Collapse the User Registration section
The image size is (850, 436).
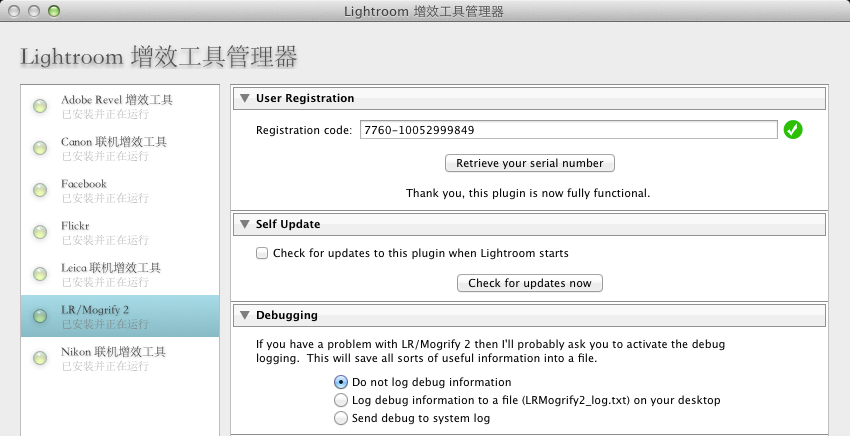245,98
